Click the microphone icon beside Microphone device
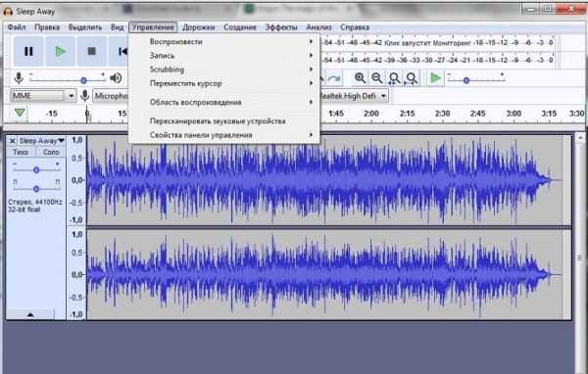 (84, 96)
